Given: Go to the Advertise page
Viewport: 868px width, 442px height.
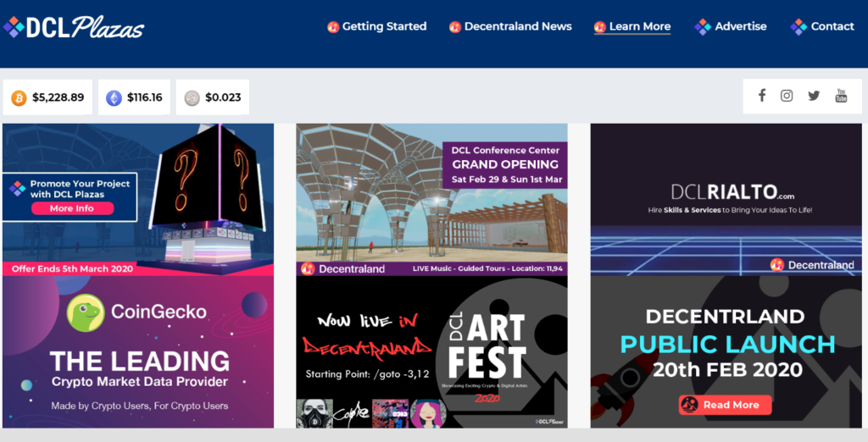Looking at the screenshot, I should (731, 26).
